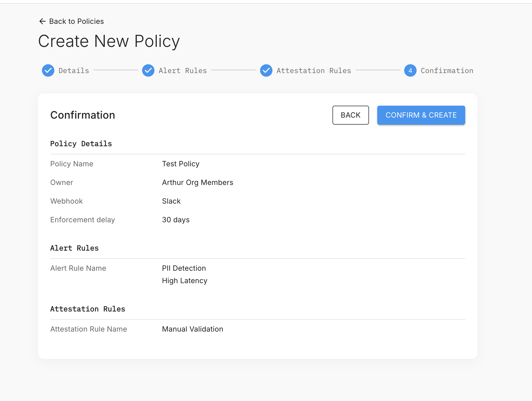532x401 pixels.
Task: Click the Webhook label
Action: tap(66, 201)
